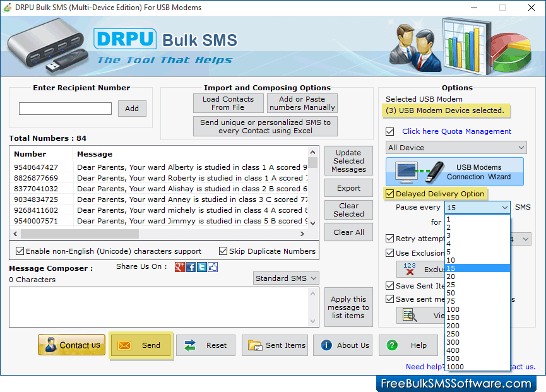Click the blue info About Us icon
Image resolution: width=546 pixels, height=392 pixels.
click(326, 345)
